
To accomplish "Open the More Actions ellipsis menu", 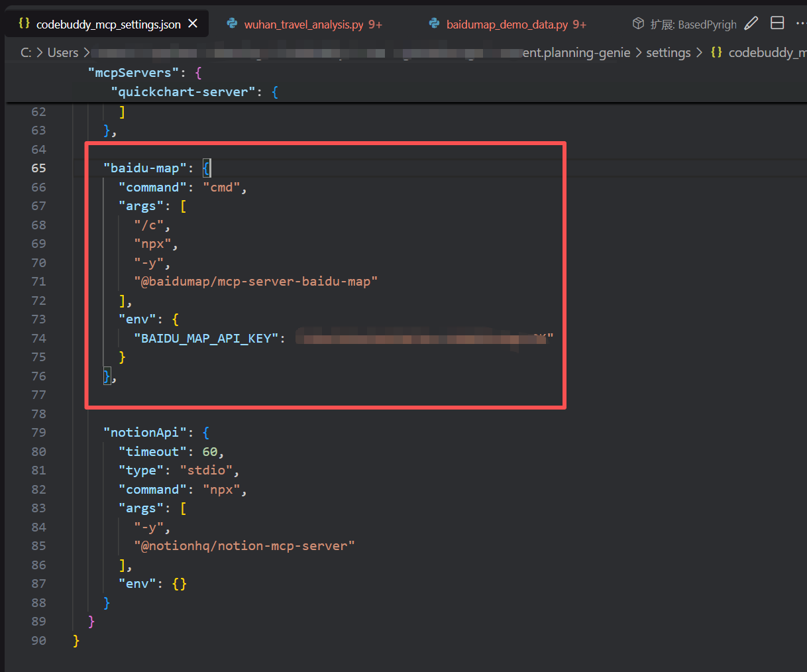I will (800, 24).
